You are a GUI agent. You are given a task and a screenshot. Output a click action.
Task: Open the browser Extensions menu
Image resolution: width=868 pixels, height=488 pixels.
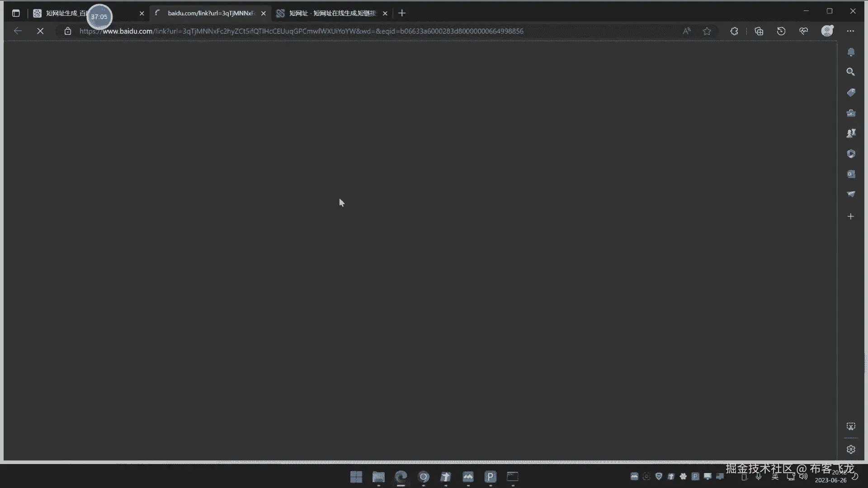[734, 31]
